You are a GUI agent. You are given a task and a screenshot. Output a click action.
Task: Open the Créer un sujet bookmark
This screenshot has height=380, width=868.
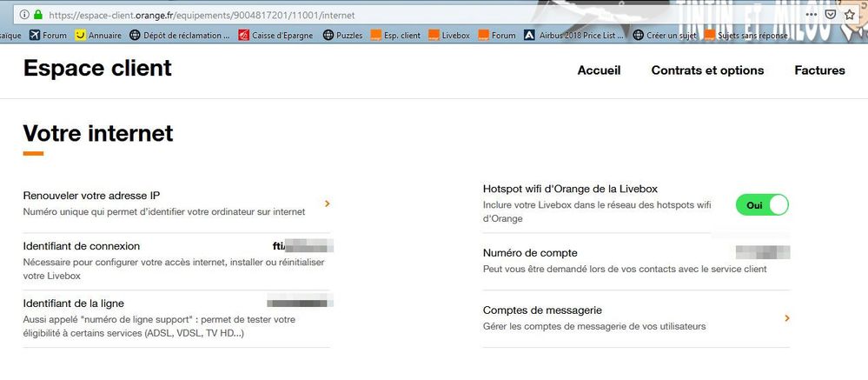coord(665,36)
